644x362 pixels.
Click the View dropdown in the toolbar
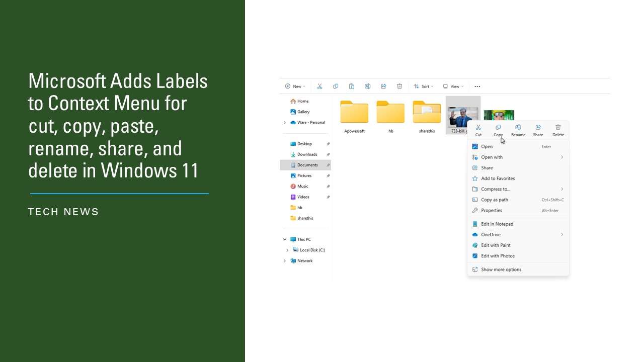coord(452,86)
